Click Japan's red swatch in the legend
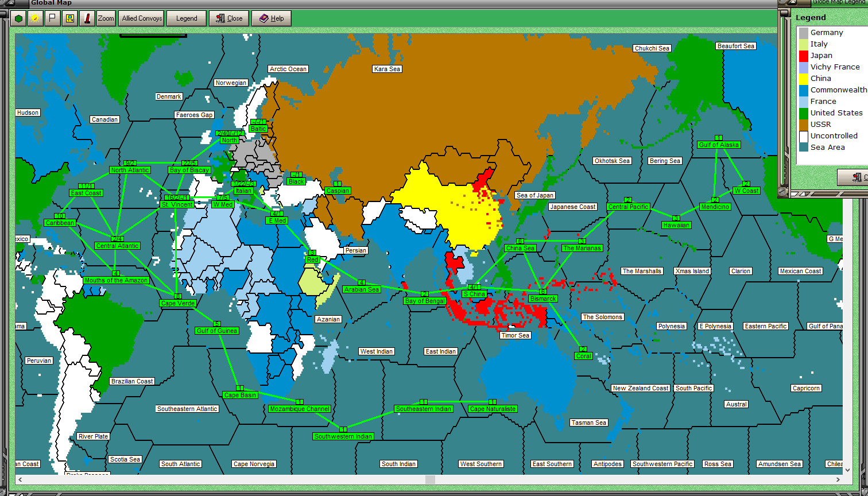 804,56
